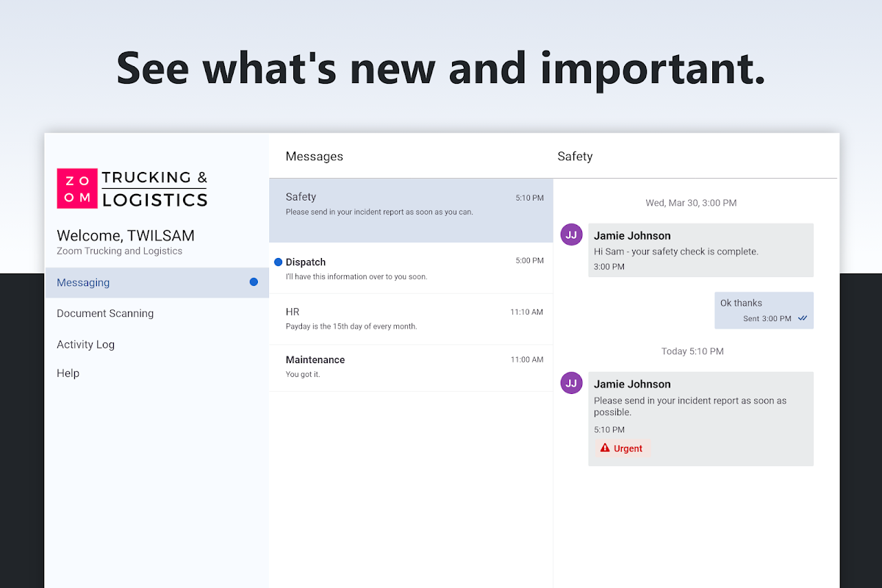
Task: Click the "Ok thanks" sent message bubble
Action: coord(764,310)
